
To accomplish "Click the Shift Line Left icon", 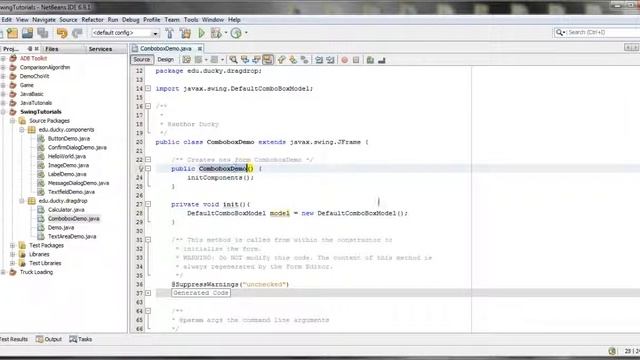I will [x=319, y=60].
